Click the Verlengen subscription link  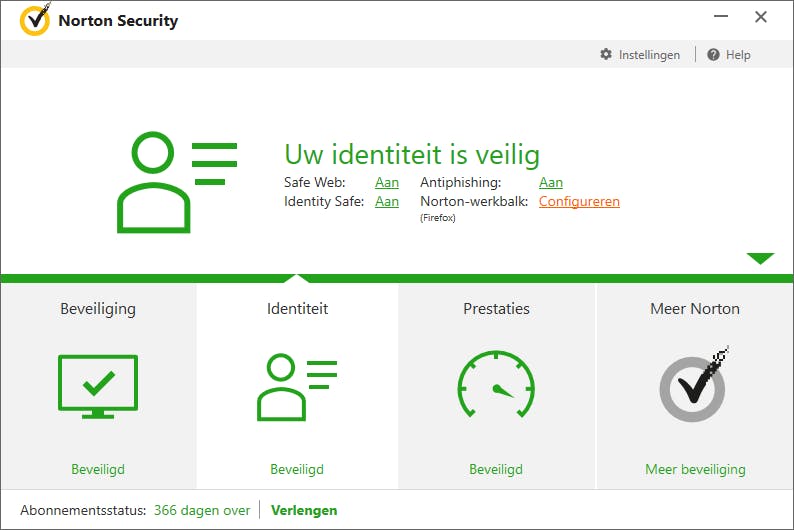(x=304, y=510)
